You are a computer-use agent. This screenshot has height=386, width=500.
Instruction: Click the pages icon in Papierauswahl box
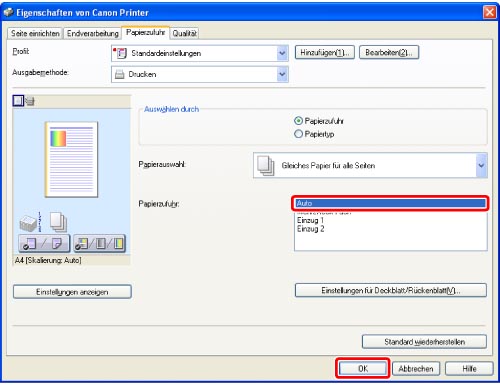tap(266, 165)
